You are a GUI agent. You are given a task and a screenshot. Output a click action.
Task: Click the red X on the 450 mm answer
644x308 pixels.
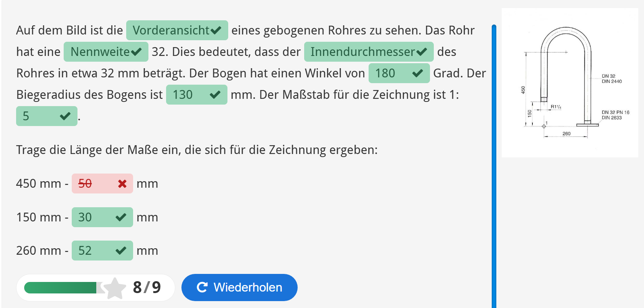pyautogui.click(x=122, y=184)
